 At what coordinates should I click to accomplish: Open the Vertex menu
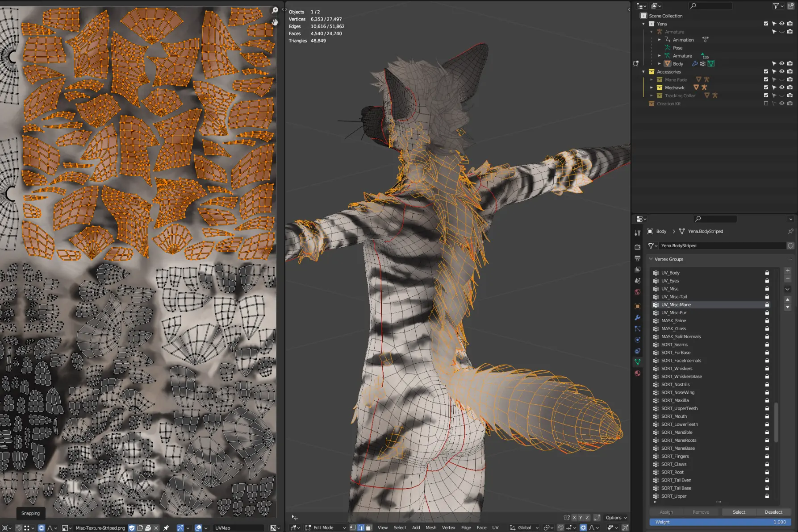[x=448, y=528]
